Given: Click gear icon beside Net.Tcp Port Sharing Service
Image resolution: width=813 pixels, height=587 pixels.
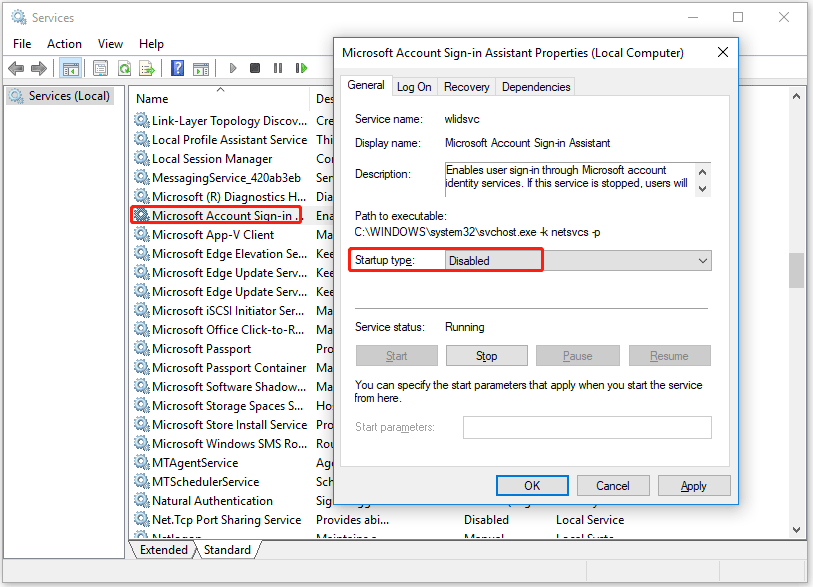Looking at the screenshot, I should pyautogui.click(x=142, y=519).
